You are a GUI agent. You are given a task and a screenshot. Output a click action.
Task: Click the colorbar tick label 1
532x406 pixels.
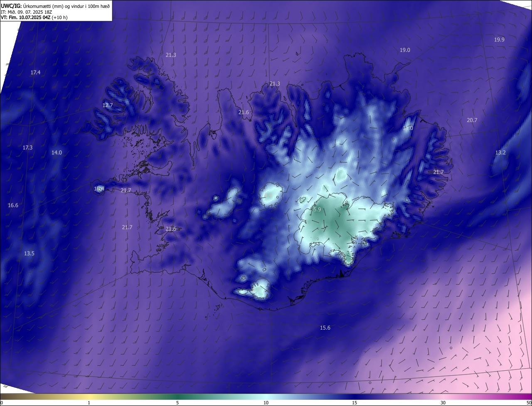tap(89, 403)
